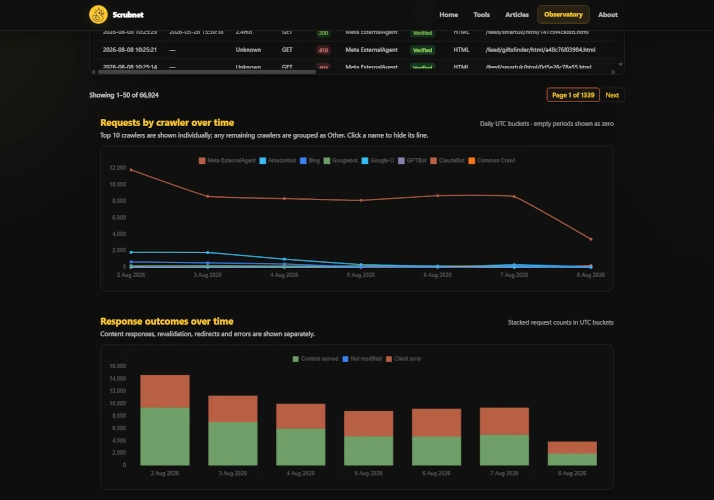
Task: Click the Unknown cell in the 410 row
Action: (x=248, y=50)
